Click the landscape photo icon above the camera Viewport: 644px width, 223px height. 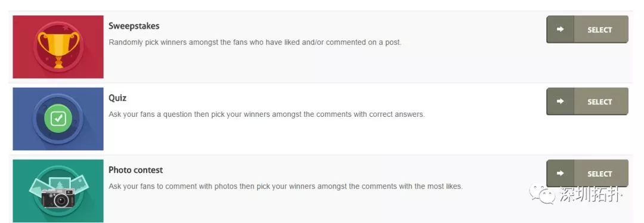(60, 183)
